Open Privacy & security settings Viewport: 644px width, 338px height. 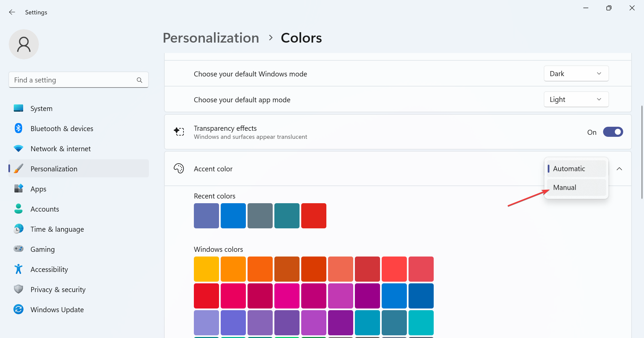click(78, 289)
